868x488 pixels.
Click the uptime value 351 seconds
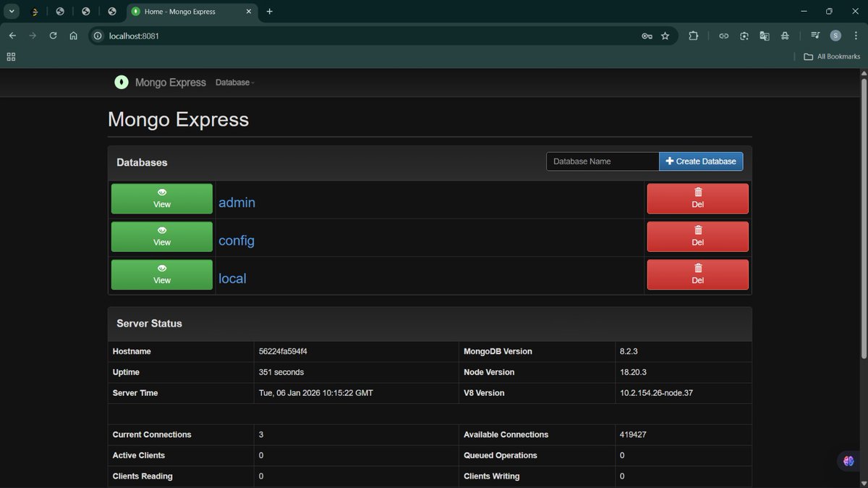click(281, 372)
